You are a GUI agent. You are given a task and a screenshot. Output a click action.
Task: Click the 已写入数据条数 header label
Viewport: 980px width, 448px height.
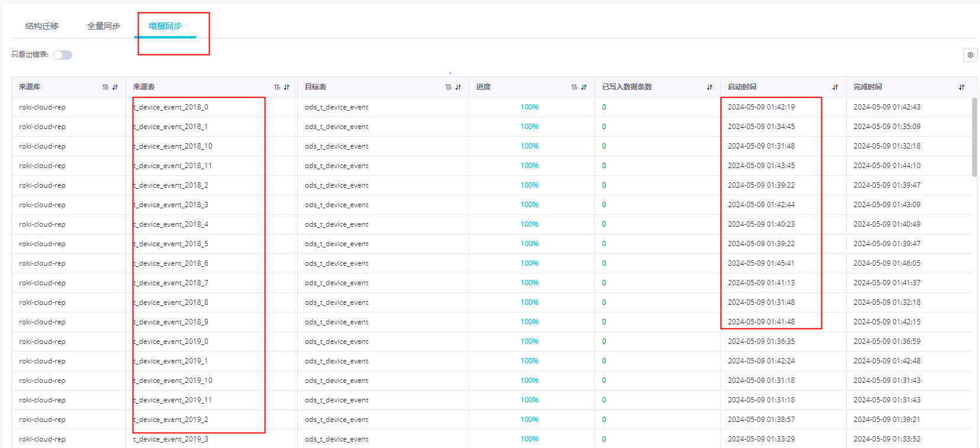click(627, 87)
